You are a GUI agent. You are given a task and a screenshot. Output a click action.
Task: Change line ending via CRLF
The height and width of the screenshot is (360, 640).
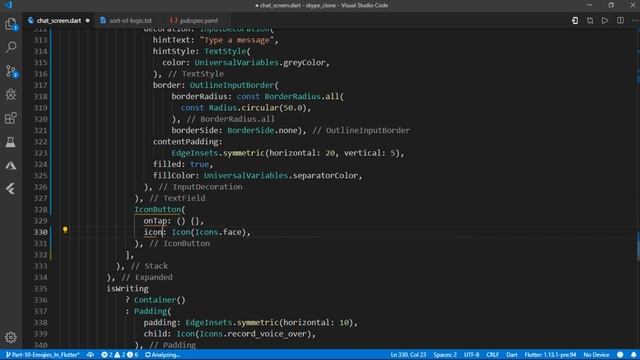(x=492, y=355)
